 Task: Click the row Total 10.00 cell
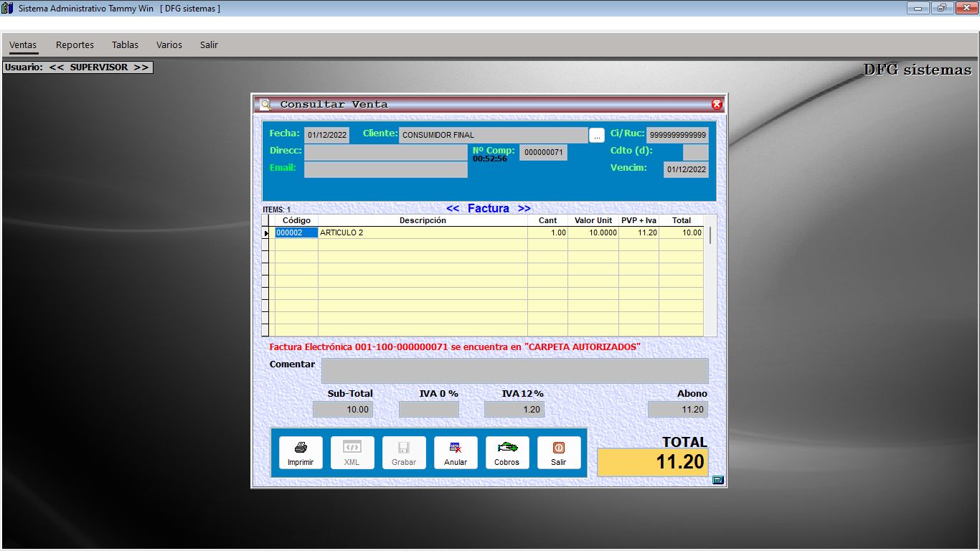pyautogui.click(x=681, y=232)
